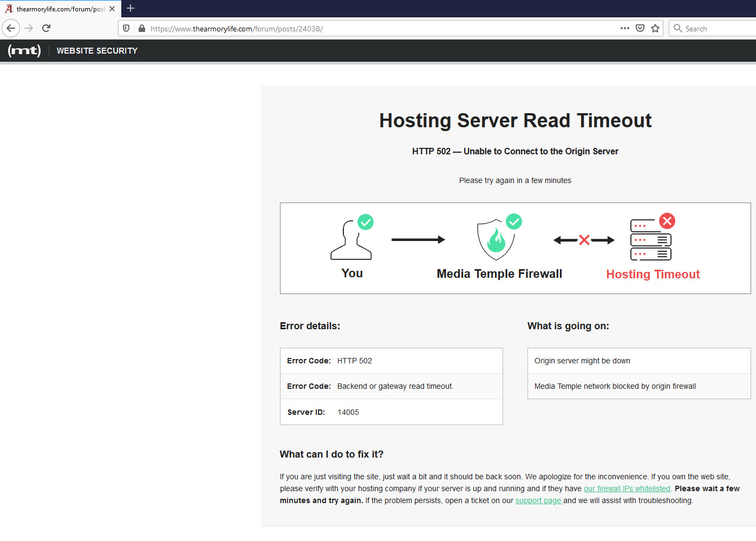Click the 'Media Temple Firewall' label
Viewport: 756px width, 541px height.
[499, 273]
